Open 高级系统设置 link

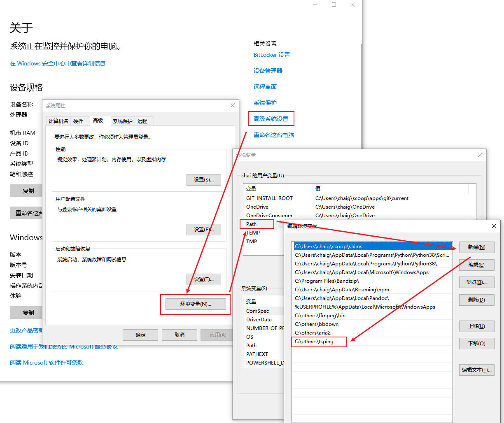(x=271, y=119)
